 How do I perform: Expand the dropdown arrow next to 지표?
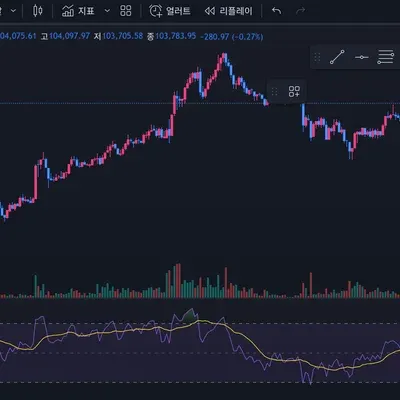tap(107, 11)
